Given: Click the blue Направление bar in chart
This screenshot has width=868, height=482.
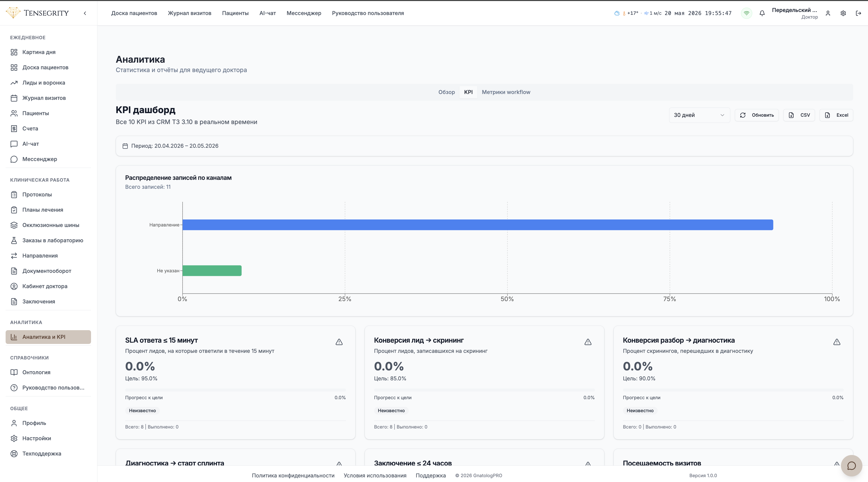Looking at the screenshot, I should pos(478,225).
